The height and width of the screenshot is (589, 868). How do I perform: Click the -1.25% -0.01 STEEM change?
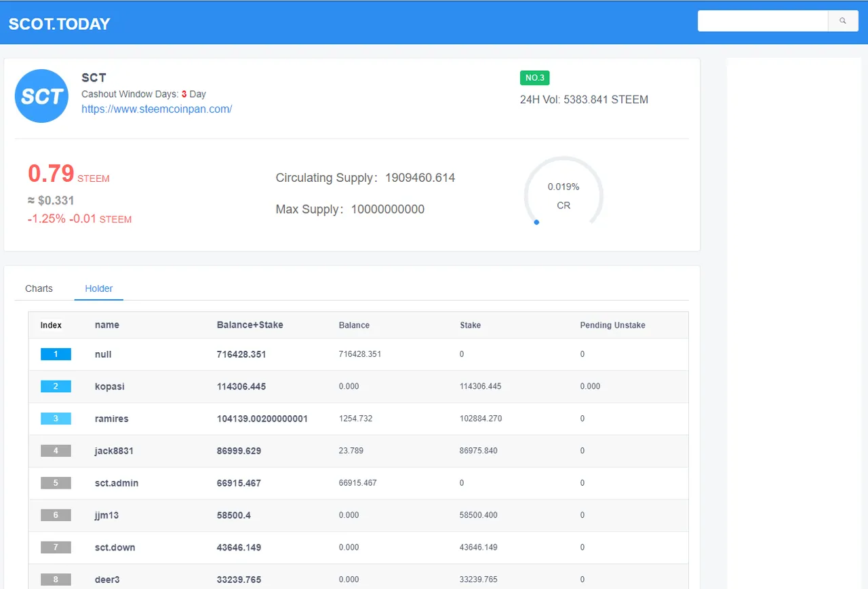pos(79,219)
